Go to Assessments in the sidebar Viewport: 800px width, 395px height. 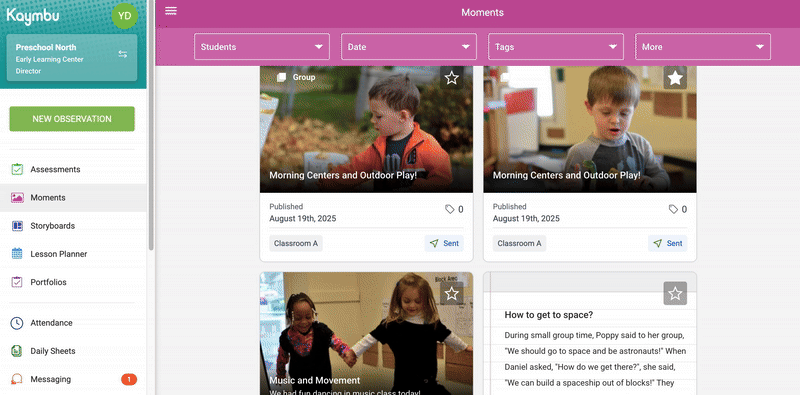pyautogui.click(x=73, y=169)
